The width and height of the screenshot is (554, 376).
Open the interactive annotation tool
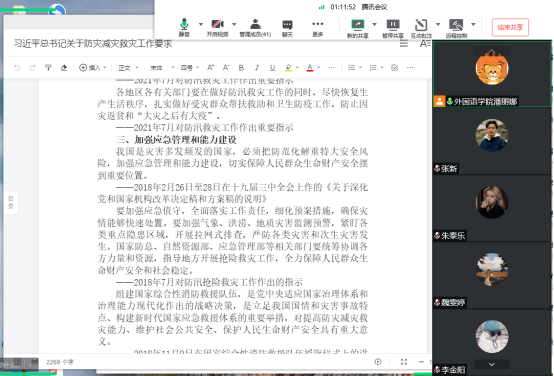[421, 28]
